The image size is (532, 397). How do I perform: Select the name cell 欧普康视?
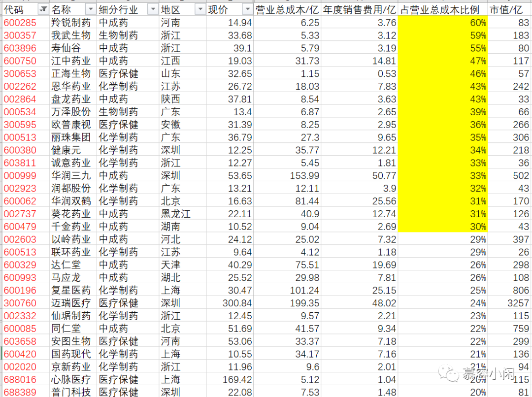coord(73,125)
